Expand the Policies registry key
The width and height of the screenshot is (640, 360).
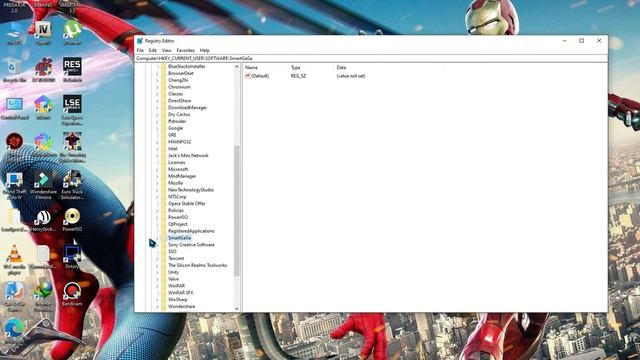point(157,211)
